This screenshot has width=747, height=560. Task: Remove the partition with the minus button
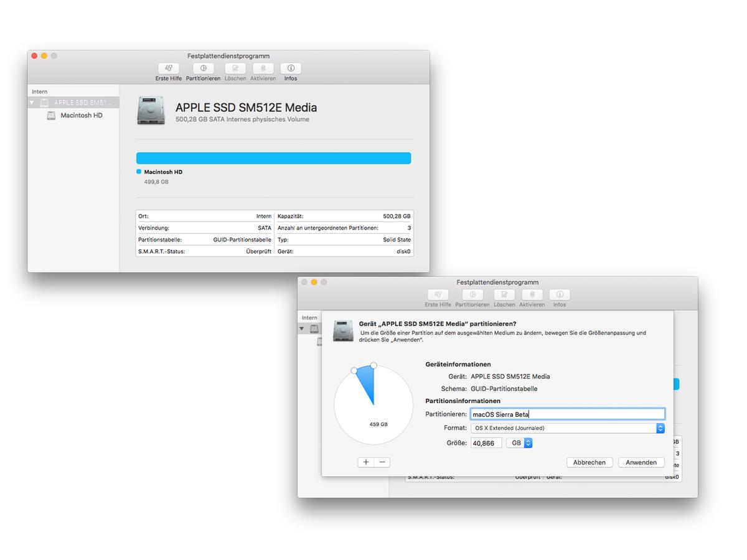(382, 462)
